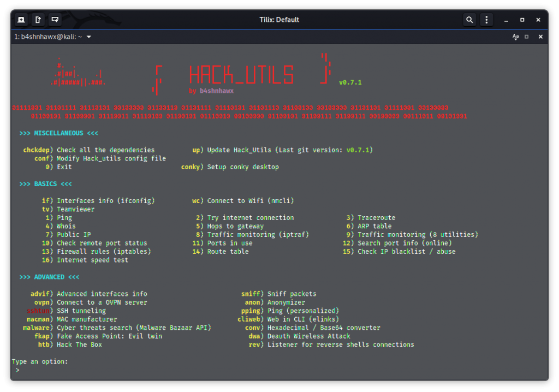Click 'htb) Hack The Box'
The width and height of the screenshot is (559, 392).
[70, 345]
